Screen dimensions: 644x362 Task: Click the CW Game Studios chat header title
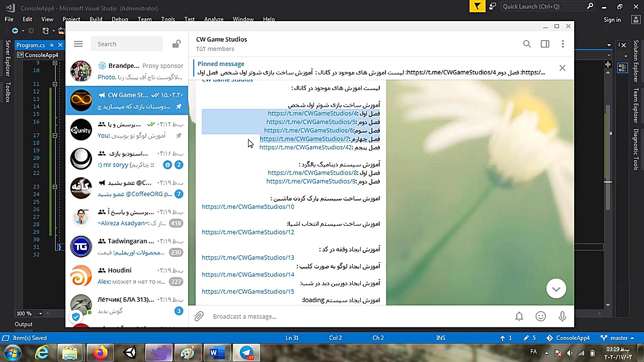[221, 39]
